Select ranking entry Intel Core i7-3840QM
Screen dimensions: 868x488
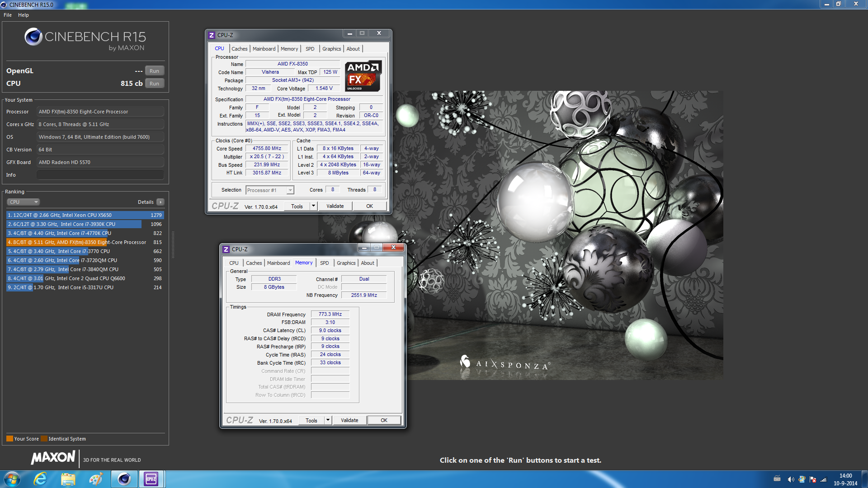pos(85,269)
